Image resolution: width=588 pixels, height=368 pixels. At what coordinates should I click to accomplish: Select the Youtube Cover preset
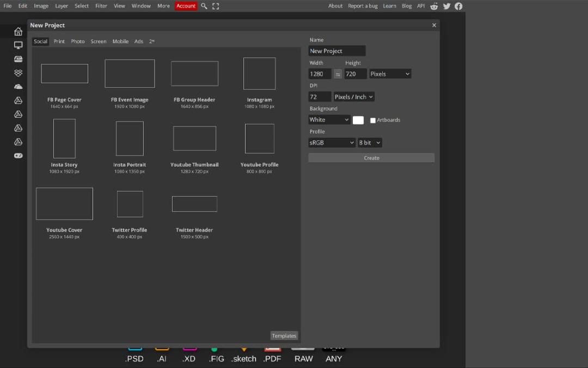[64, 213]
